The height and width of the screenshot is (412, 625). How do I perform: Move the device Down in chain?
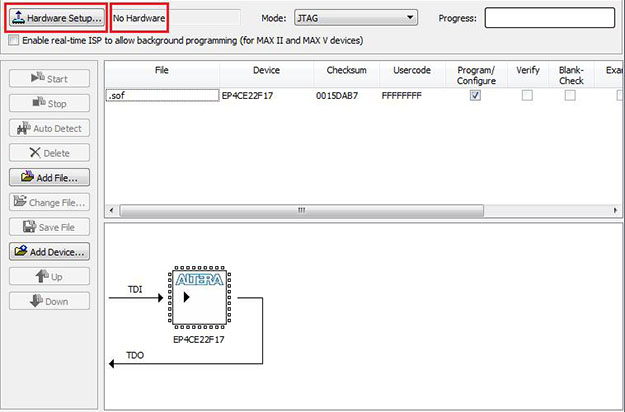tap(50, 301)
